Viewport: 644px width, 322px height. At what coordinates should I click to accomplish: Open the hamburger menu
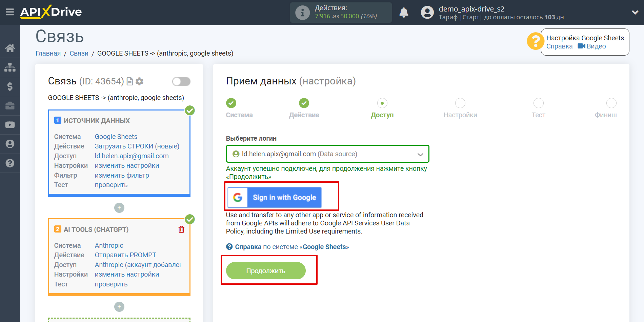coord(10,12)
